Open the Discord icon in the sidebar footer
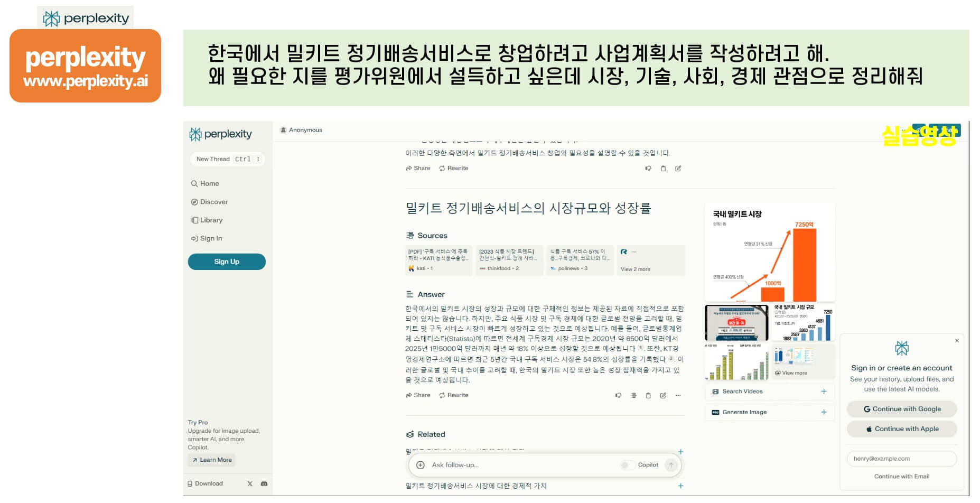Viewport: 980px width, 503px height. tap(264, 483)
